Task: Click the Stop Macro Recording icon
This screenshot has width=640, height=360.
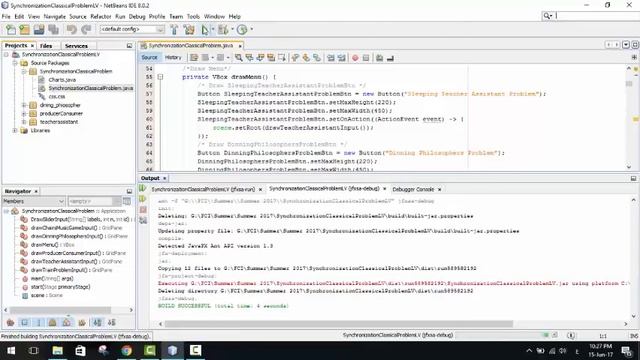Action: 366,58
